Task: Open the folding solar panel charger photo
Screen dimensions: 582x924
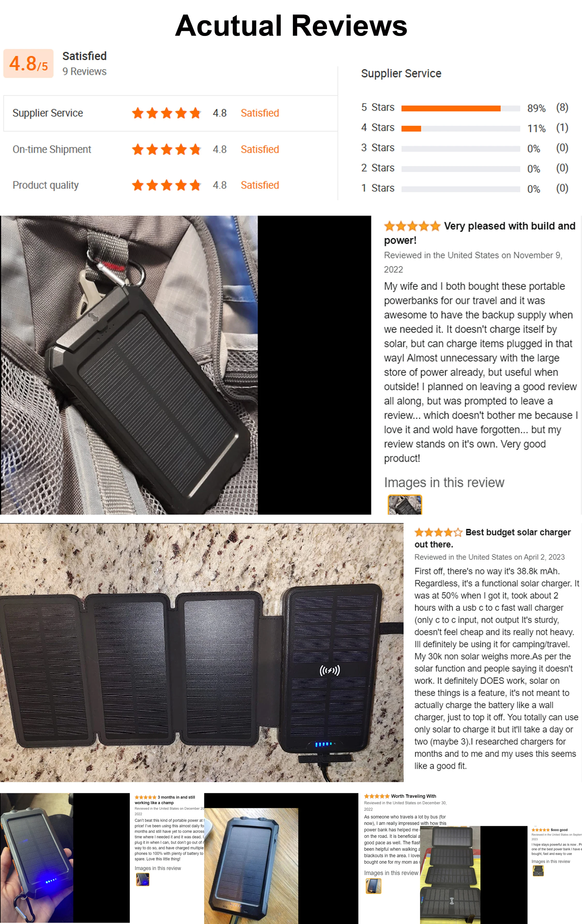Action: point(202,652)
